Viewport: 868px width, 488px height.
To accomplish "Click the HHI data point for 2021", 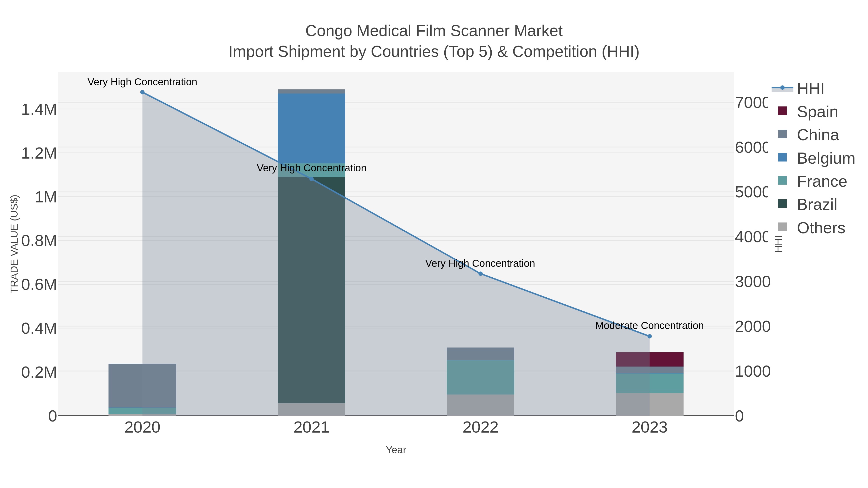I will [311, 179].
